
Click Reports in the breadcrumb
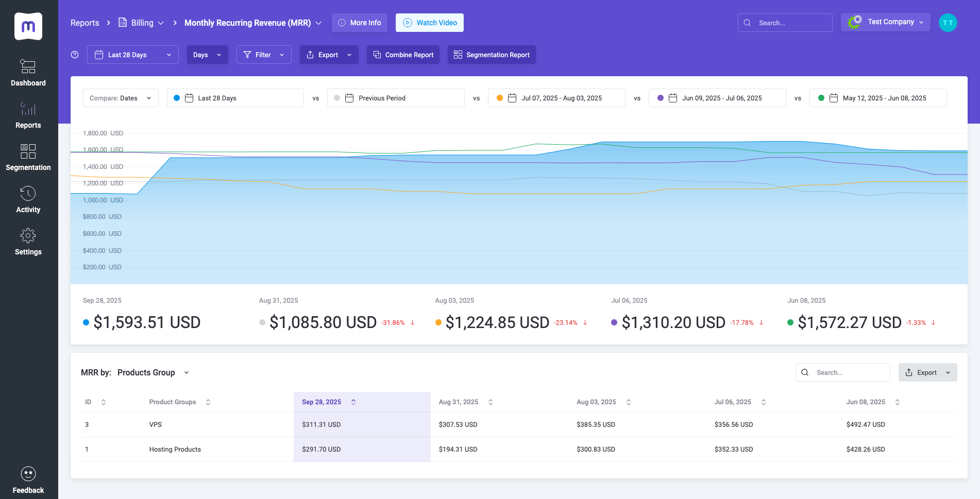tap(85, 23)
